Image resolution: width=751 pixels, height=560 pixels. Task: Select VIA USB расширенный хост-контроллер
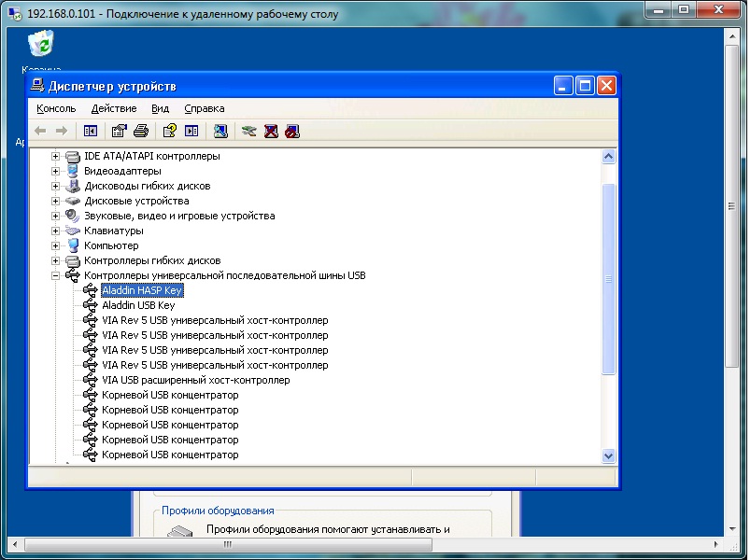[x=196, y=380]
